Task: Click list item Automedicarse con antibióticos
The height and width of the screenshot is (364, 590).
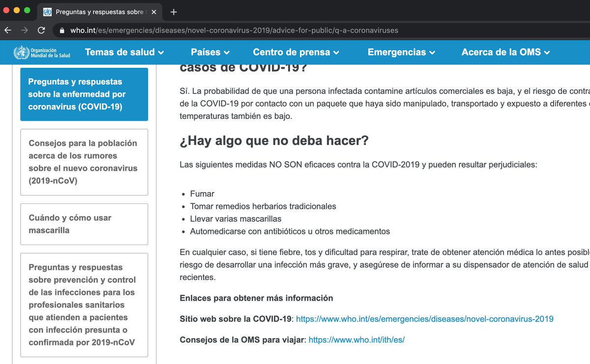Action: click(290, 231)
